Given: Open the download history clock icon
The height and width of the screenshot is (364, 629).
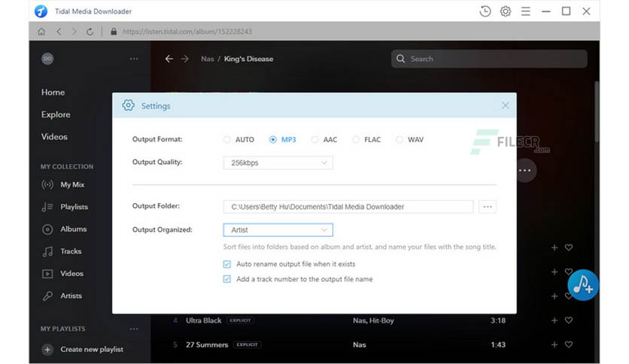Looking at the screenshot, I should click(485, 11).
